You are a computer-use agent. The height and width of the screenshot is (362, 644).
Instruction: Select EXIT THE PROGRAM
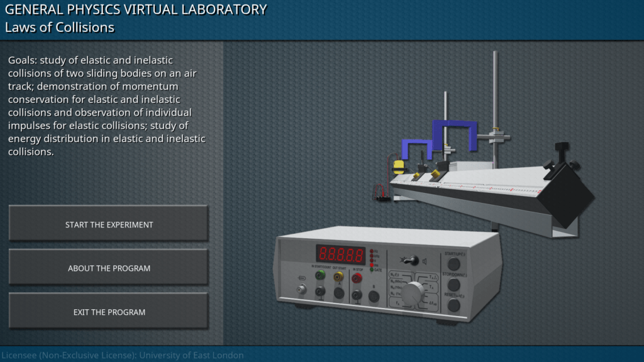tap(108, 312)
